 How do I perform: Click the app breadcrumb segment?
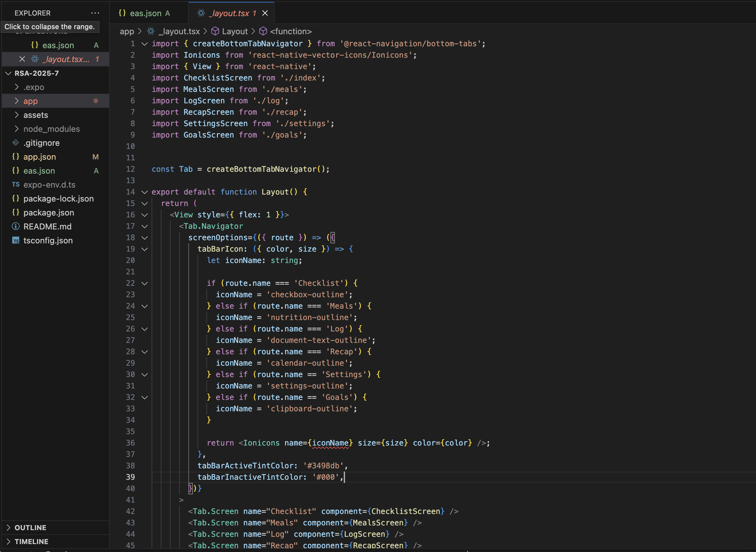pos(127,31)
